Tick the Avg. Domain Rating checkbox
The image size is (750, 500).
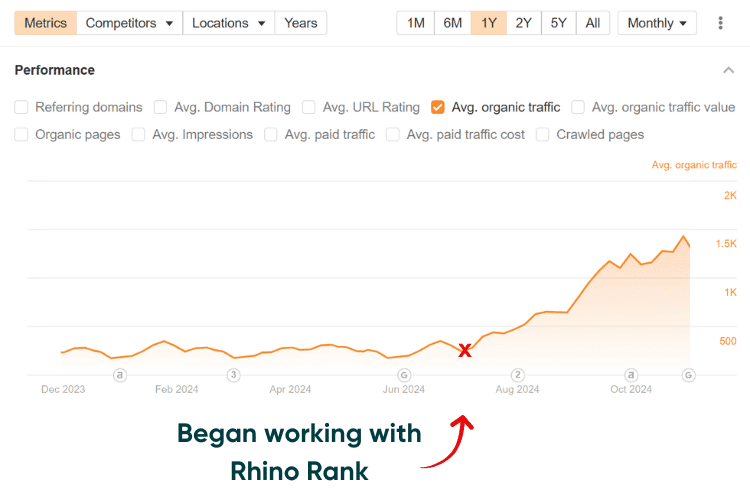pyautogui.click(x=161, y=107)
